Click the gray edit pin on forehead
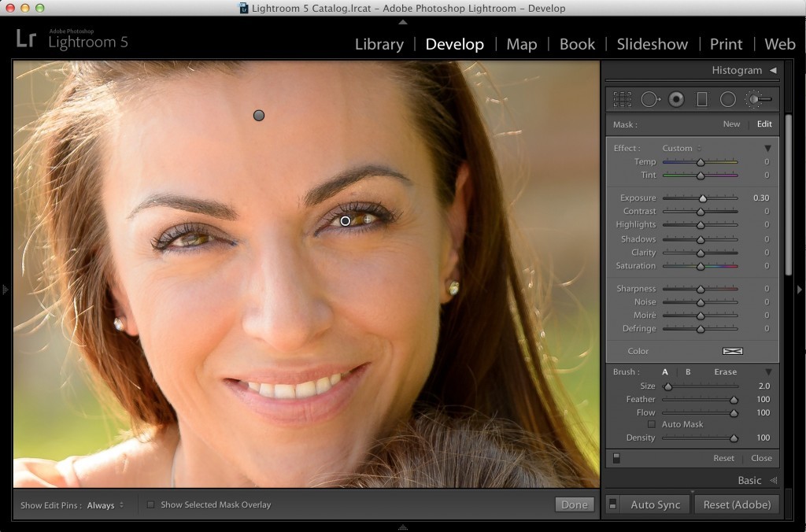Viewport: 806px width, 532px height. click(x=259, y=116)
